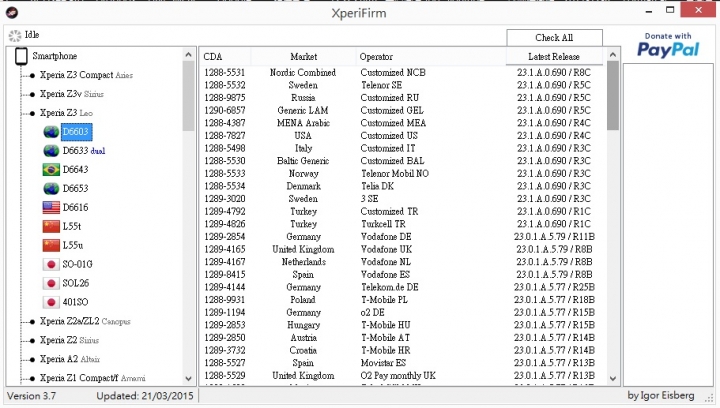The image size is (720, 408).
Task: Select the 1290-6857 Generic LAM row
Action: 403,111
